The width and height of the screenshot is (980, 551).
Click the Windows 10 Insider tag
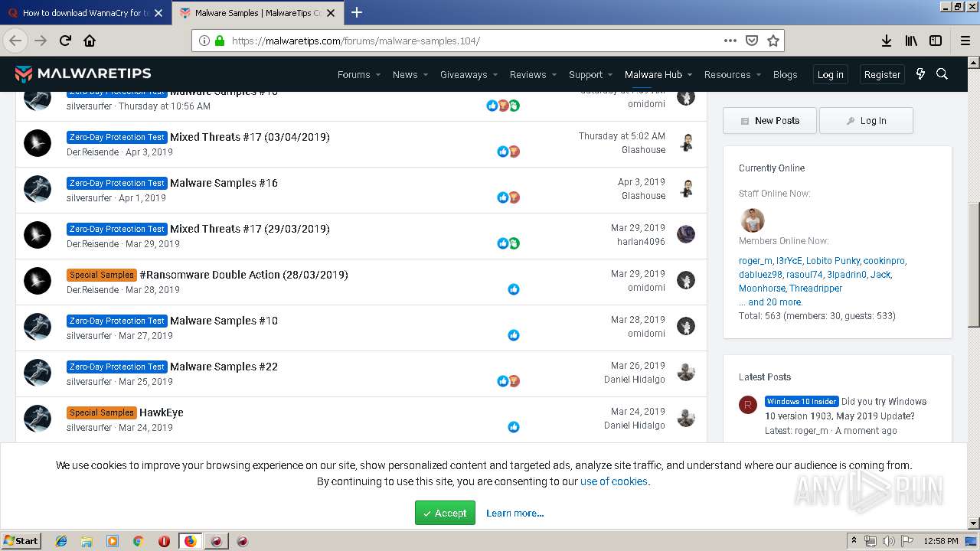[802, 401]
